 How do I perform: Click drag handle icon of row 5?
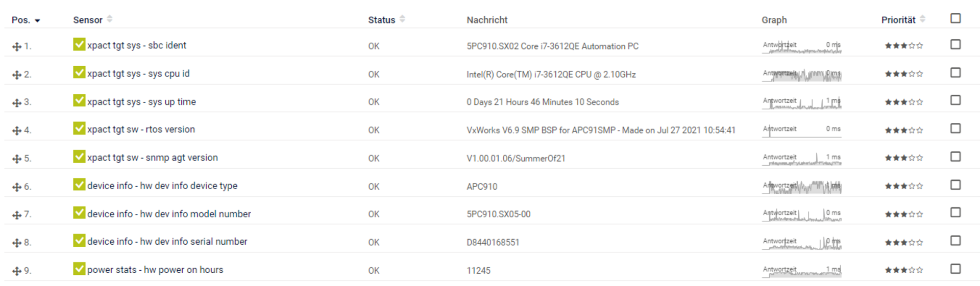click(17, 159)
